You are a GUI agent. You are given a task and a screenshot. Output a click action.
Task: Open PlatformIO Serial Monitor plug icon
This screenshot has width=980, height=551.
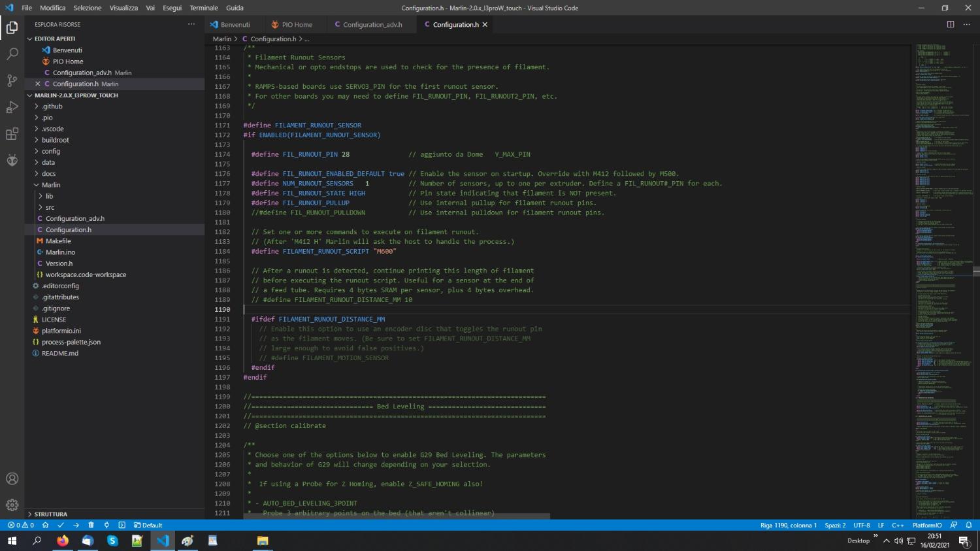(106, 525)
